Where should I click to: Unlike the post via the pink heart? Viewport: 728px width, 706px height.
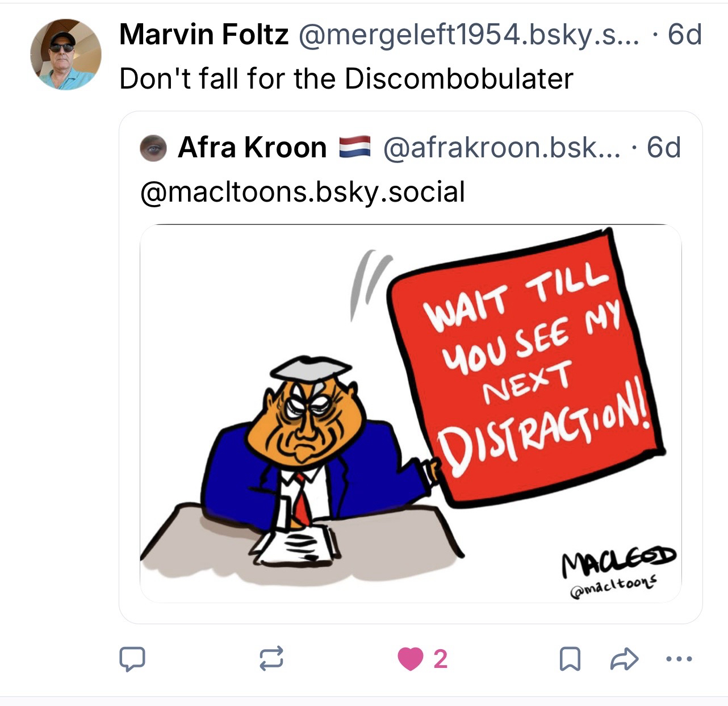(410, 659)
